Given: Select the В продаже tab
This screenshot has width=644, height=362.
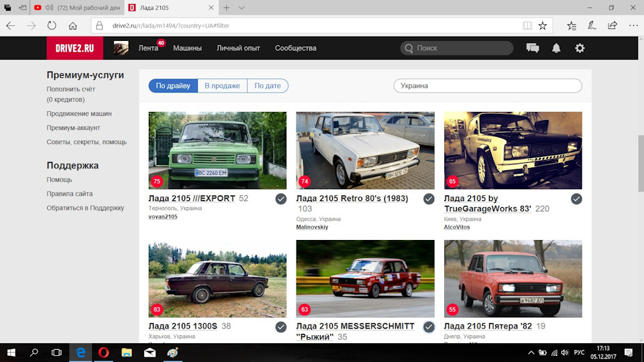Looking at the screenshot, I should click(x=222, y=86).
